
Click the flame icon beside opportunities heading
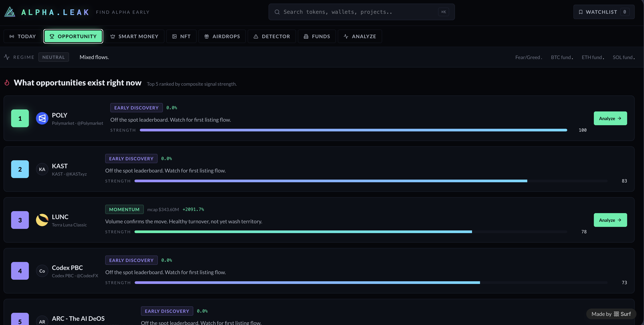[x=7, y=83]
